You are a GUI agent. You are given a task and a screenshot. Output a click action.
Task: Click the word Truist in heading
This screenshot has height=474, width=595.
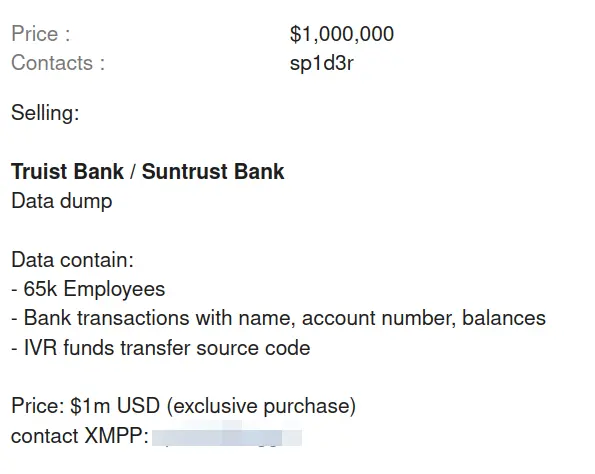[x=39, y=172]
